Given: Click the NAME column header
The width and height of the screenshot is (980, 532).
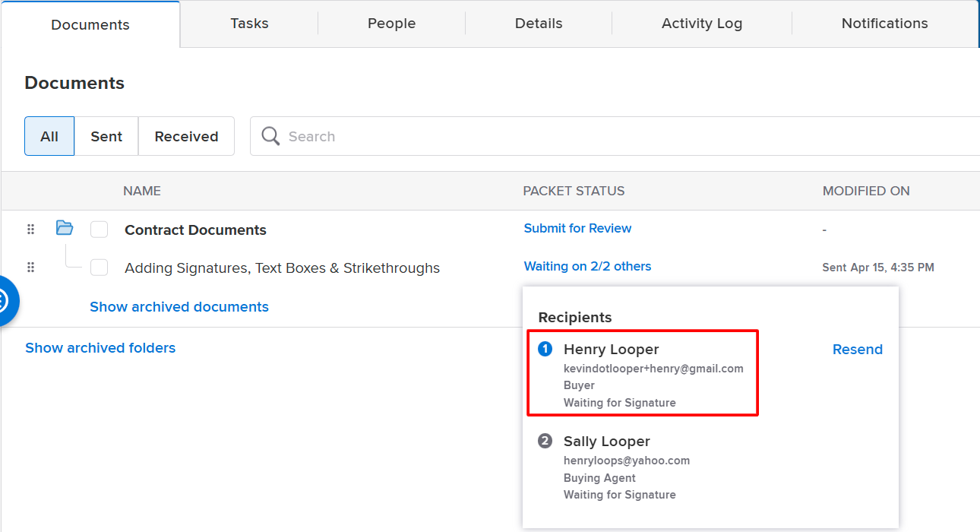Looking at the screenshot, I should coord(142,191).
